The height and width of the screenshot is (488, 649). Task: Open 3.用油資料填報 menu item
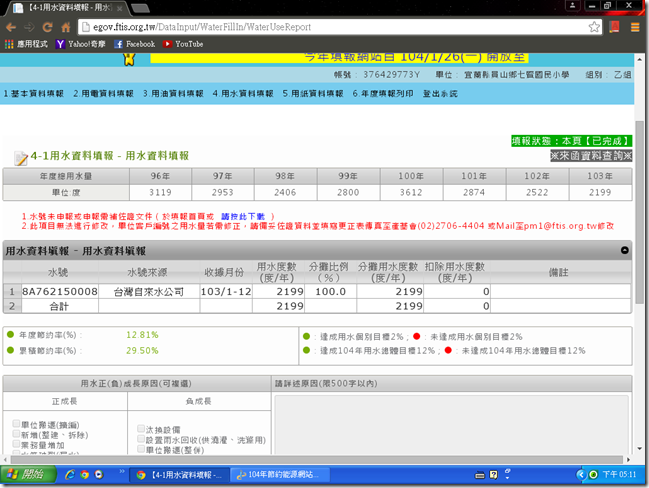[173, 94]
